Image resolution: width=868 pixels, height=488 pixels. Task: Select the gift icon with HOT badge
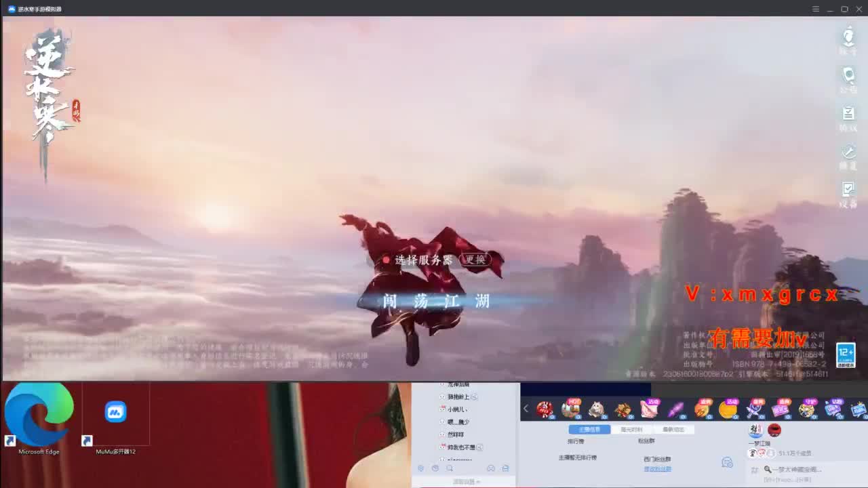tap(570, 409)
